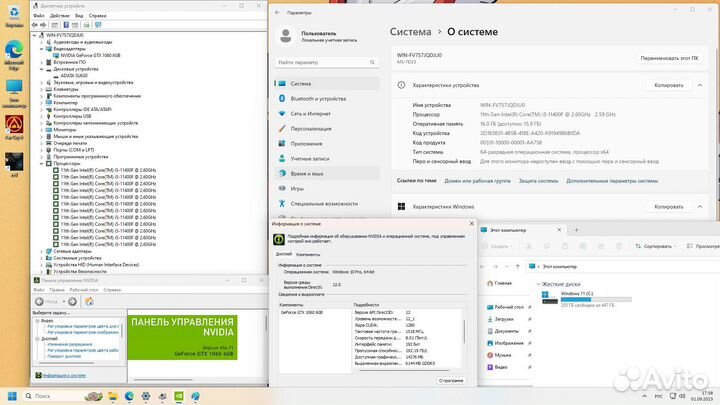
Task: Open Рабочий стол menu in NVIDIA Control Panel
Action: pyautogui.click(x=84, y=290)
